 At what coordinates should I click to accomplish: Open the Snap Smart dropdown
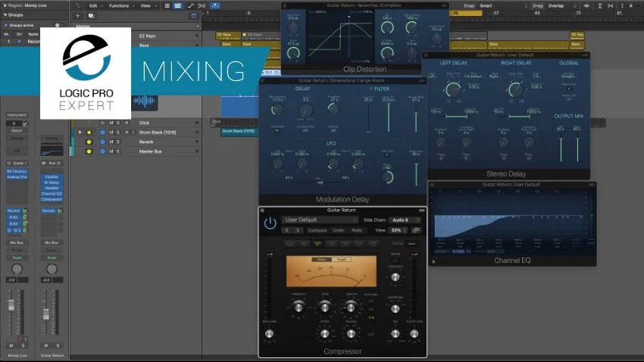(x=503, y=6)
